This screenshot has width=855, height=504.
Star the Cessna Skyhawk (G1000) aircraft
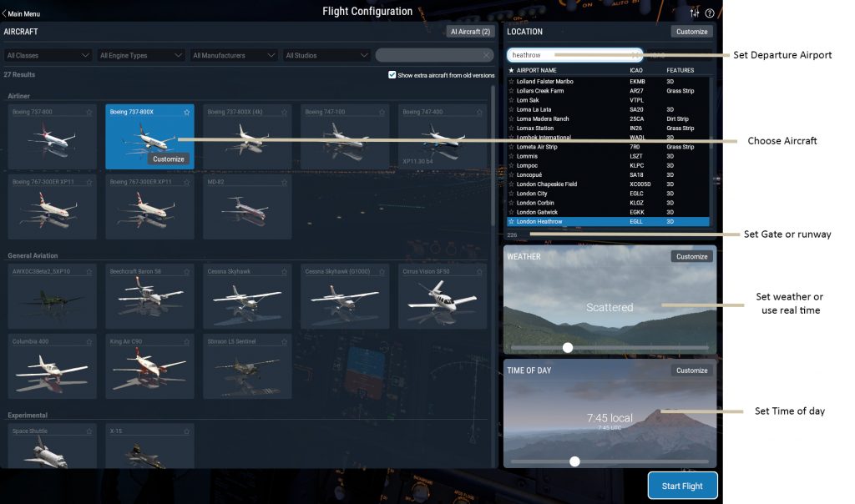(x=382, y=271)
